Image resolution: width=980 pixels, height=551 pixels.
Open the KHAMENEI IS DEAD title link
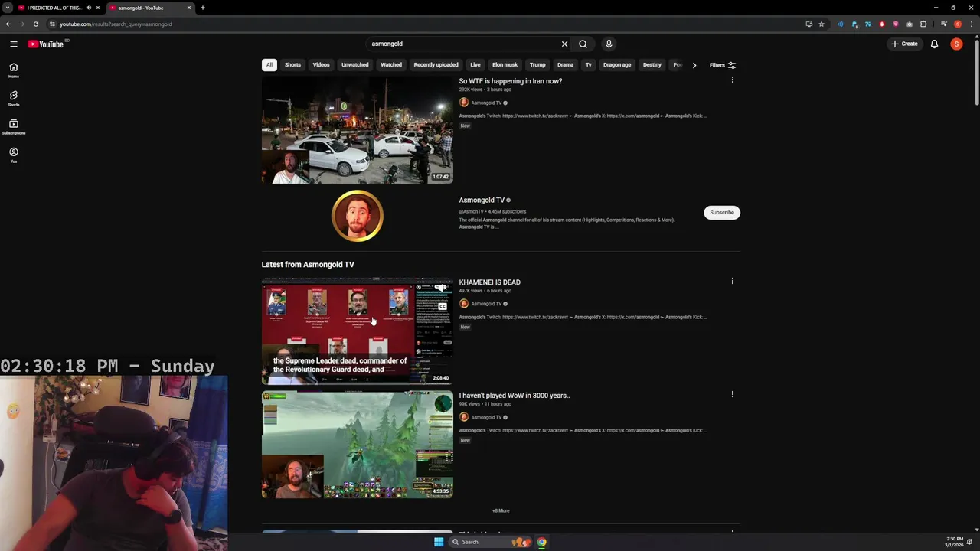tap(490, 282)
